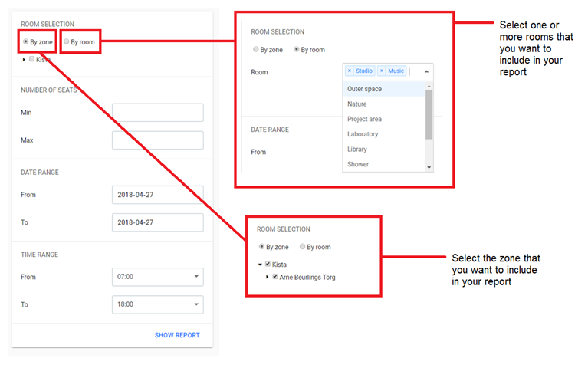Choose Shower from room list
The image size is (588, 365).
coord(383,164)
